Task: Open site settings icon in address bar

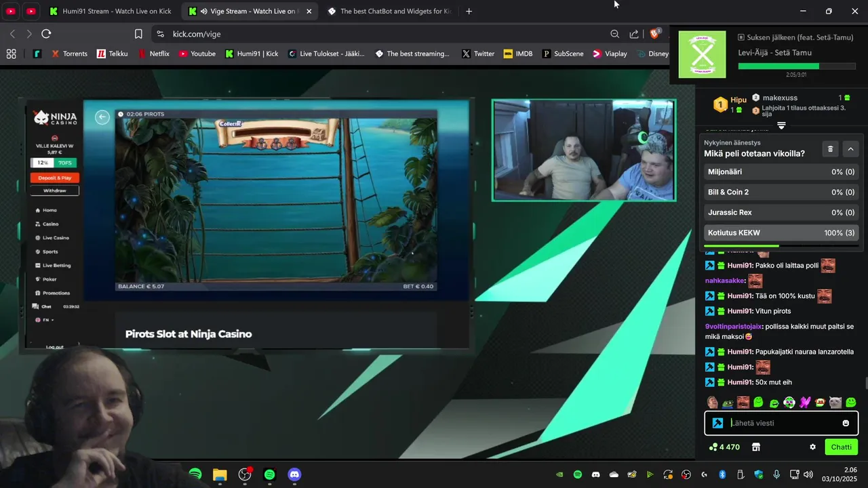Action: coord(160,34)
